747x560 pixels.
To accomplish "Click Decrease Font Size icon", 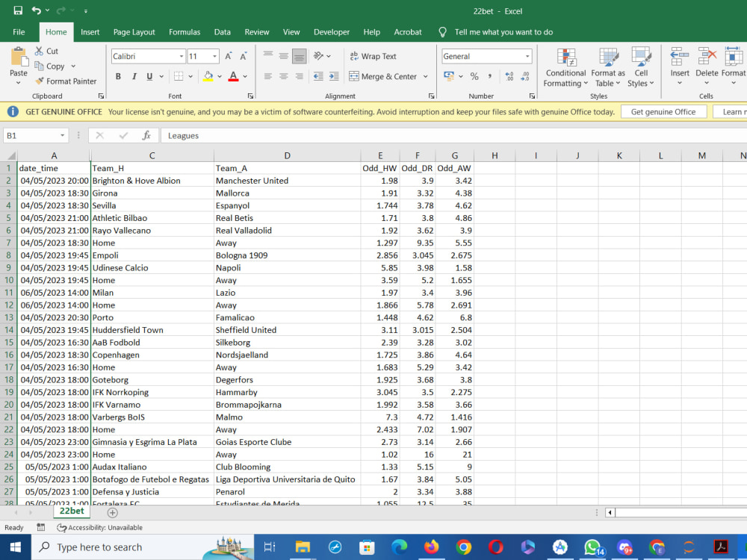I will pyautogui.click(x=244, y=56).
